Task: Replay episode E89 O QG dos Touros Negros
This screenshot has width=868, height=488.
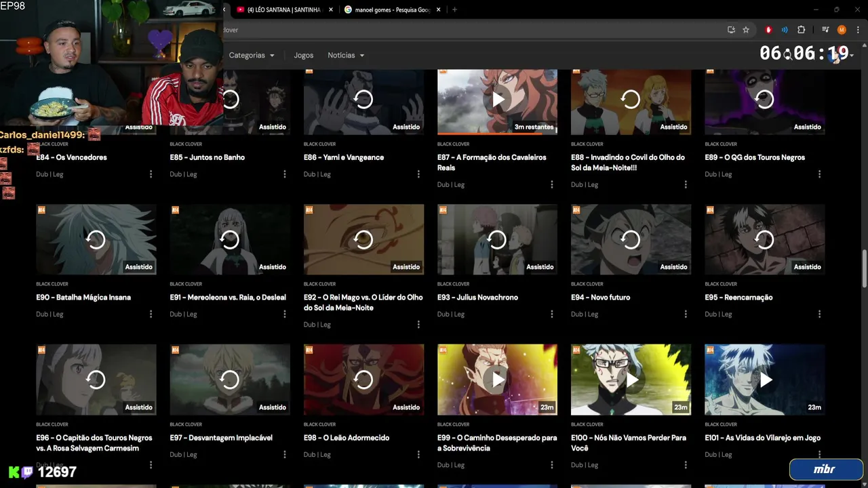Action: (764, 100)
